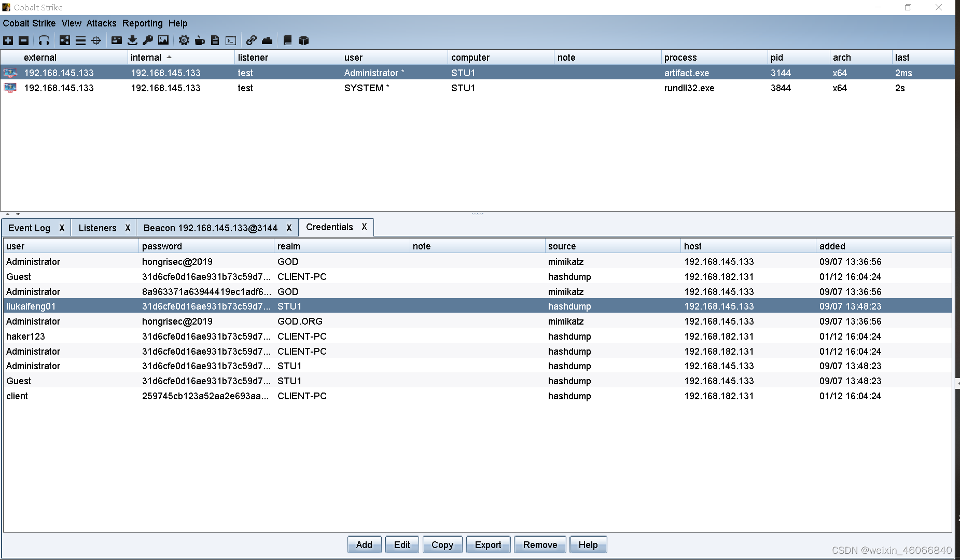Screen dimensions: 960x560
Task: Close the Credentials tab
Action: coord(364,227)
